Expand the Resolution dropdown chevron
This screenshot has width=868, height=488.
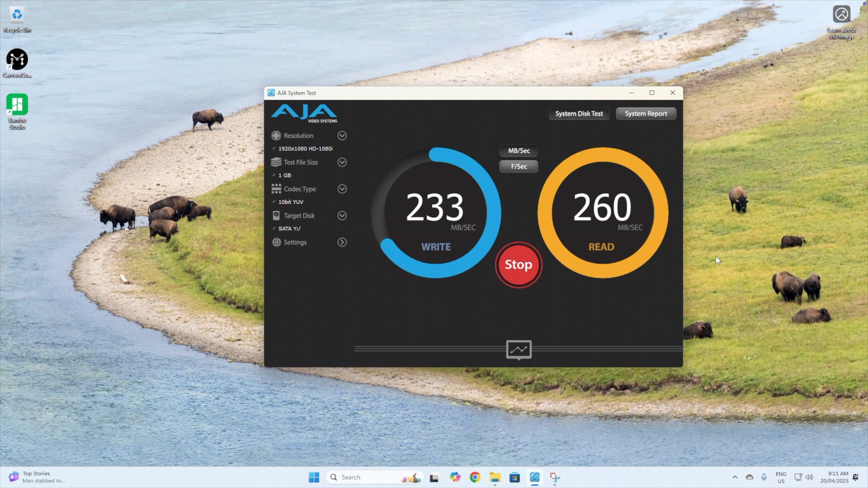point(342,136)
